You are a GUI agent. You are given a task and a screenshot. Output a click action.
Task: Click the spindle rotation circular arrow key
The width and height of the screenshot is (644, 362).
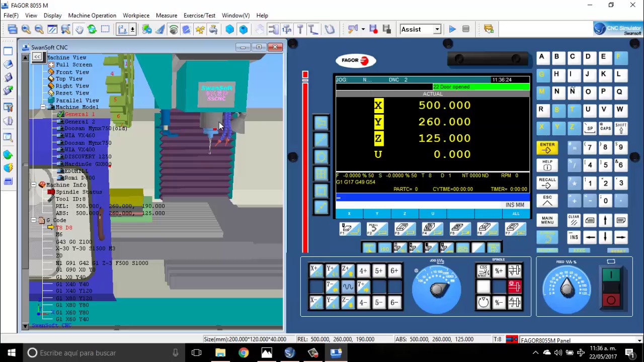pyautogui.click(x=483, y=302)
